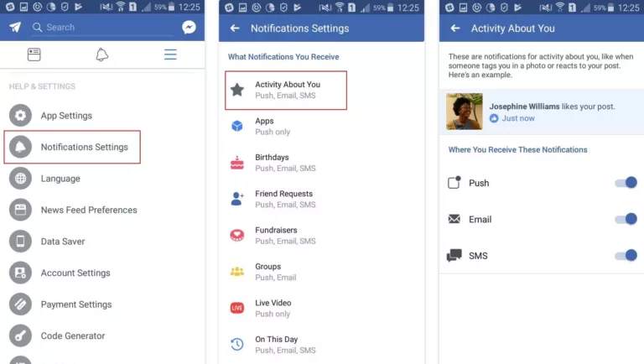The height and width of the screenshot is (364, 644).
Task: Tap the Payment Settings icon
Action: [20, 304]
